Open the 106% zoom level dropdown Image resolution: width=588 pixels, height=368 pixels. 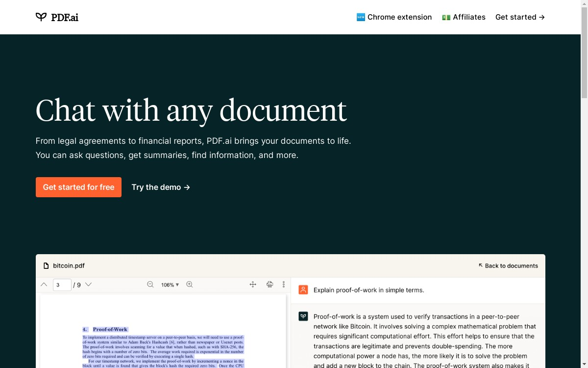coord(169,285)
